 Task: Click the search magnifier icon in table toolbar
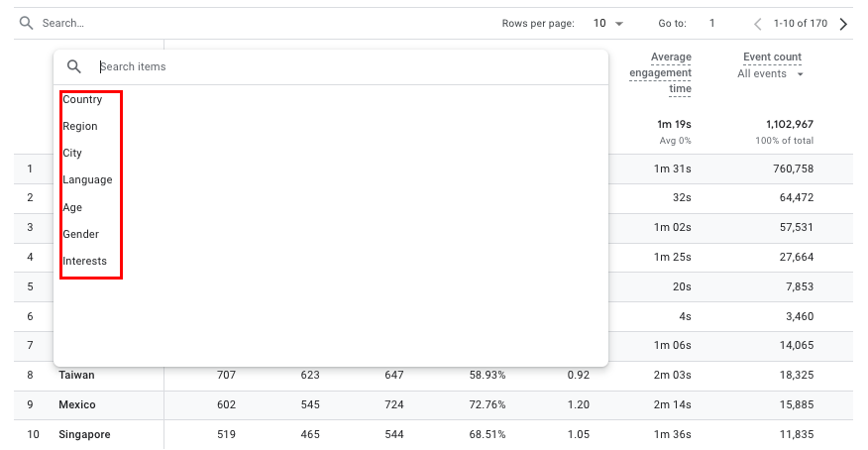click(x=27, y=23)
